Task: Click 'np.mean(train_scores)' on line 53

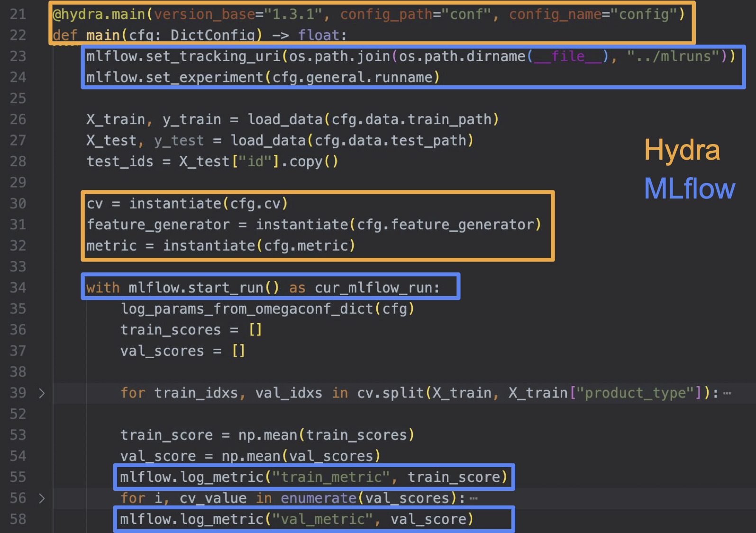Action: click(x=327, y=435)
